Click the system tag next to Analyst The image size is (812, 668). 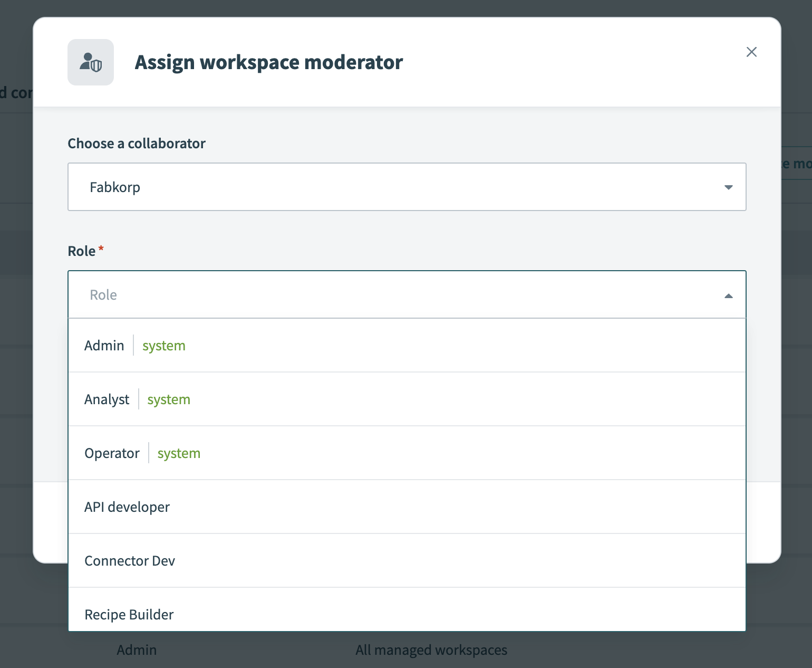[x=169, y=399]
